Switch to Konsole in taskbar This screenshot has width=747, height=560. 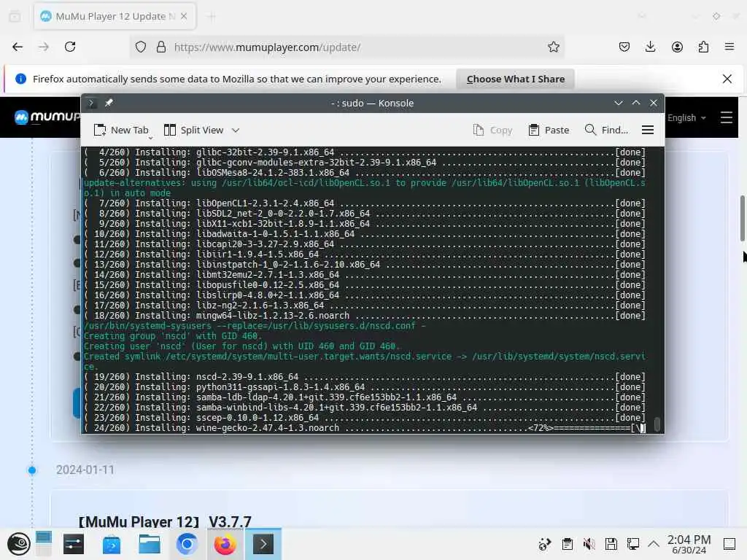[x=263, y=544]
